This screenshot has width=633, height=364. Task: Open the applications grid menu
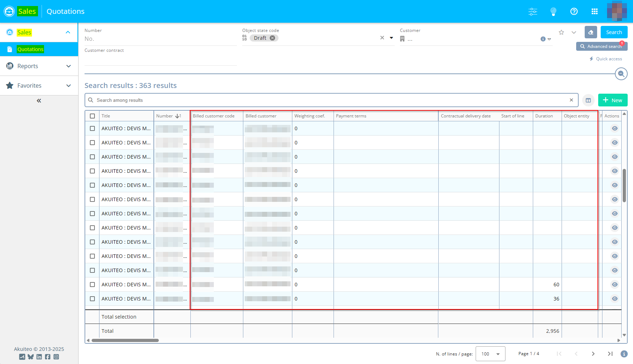click(594, 11)
